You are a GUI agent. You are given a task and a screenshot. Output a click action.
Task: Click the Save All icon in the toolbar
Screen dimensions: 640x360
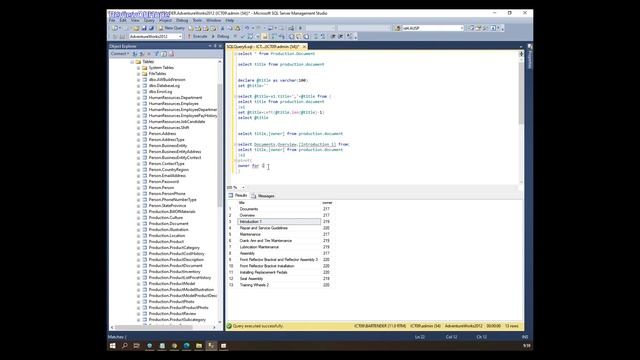click(151, 28)
